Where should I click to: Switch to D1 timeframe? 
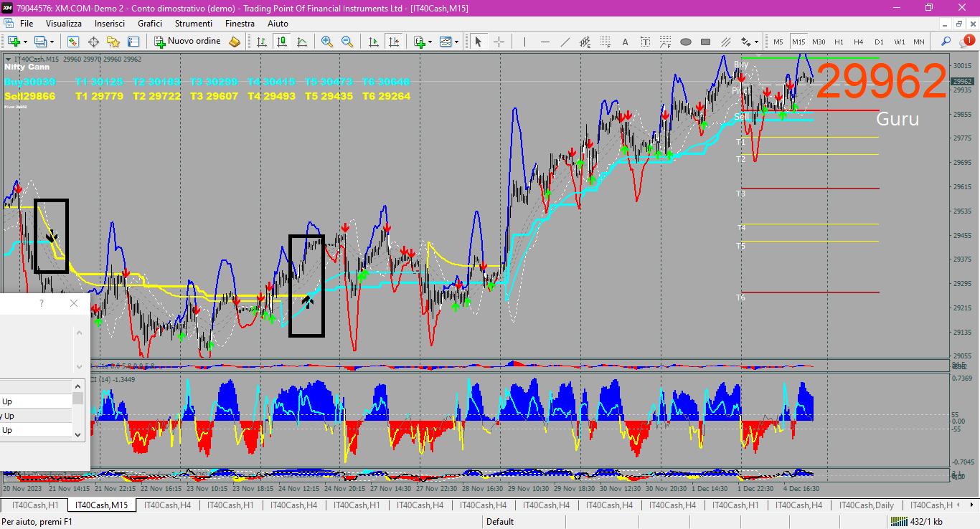click(x=879, y=42)
